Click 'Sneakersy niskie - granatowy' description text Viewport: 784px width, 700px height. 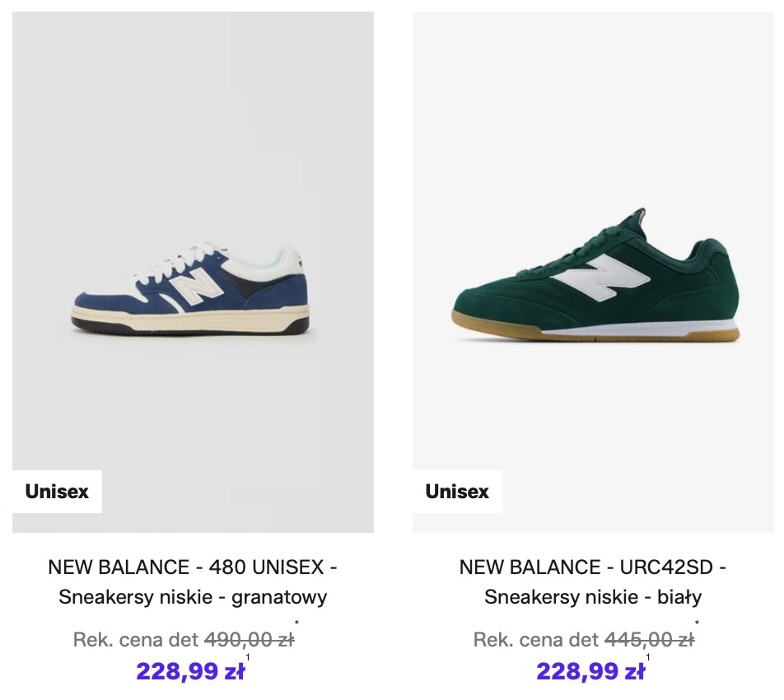193,597
